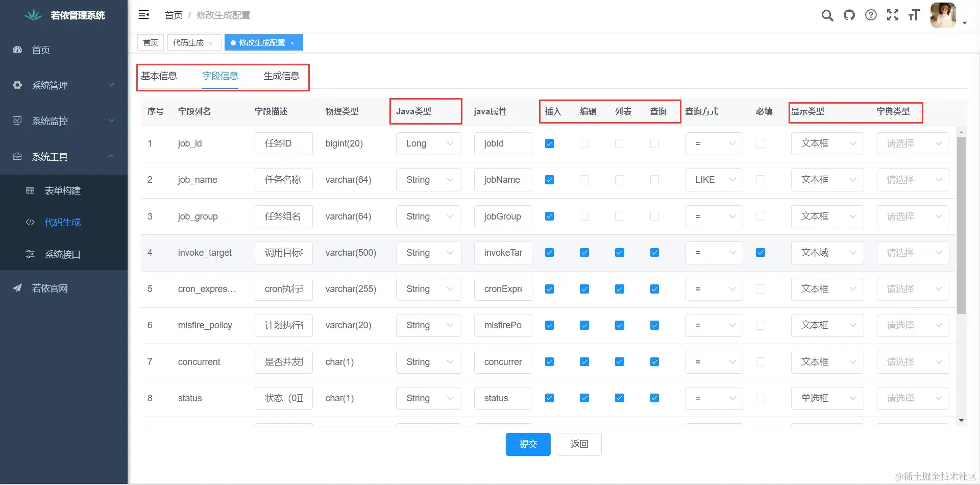The height and width of the screenshot is (485, 980).
Task: Expand the 显示类型 dropdown for status row
Action: pyautogui.click(x=827, y=398)
